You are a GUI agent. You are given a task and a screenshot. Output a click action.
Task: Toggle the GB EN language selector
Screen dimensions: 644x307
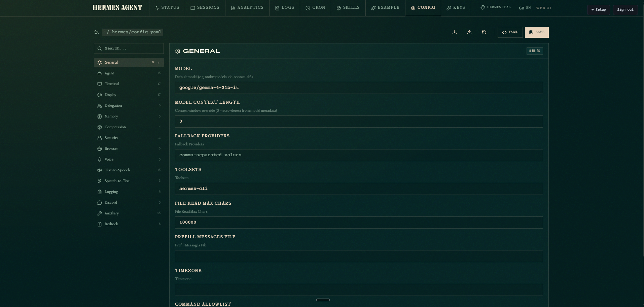pyautogui.click(x=524, y=7)
